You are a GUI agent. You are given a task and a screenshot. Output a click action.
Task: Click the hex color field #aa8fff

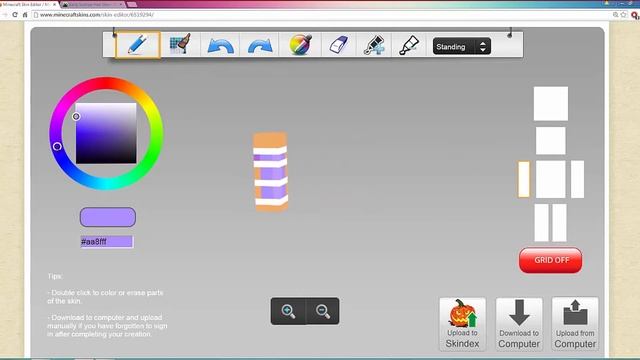point(107,242)
